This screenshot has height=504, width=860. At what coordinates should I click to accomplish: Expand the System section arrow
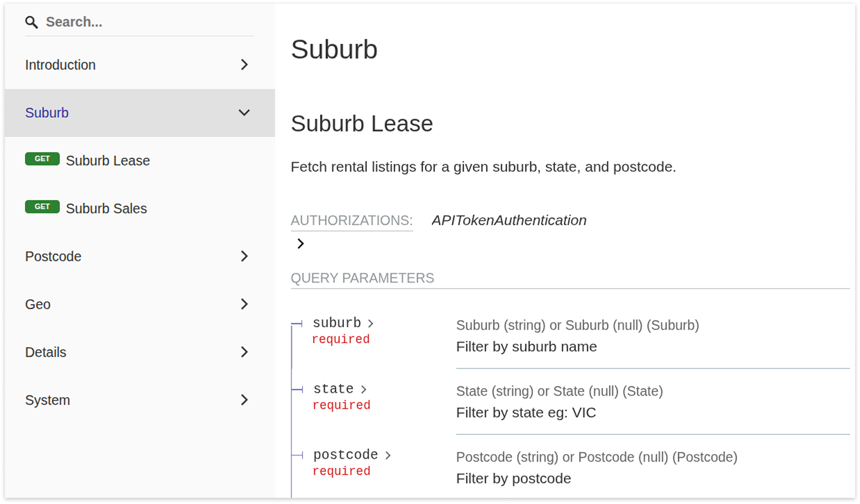click(x=244, y=400)
